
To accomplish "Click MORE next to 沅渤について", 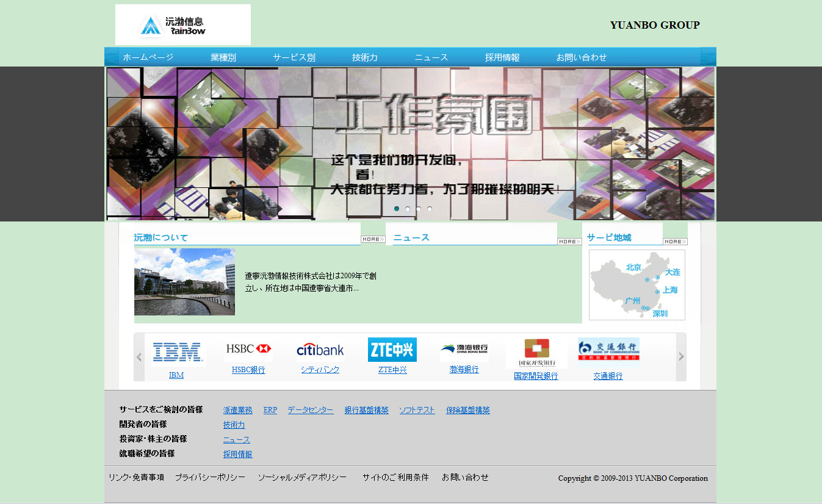I will pyautogui.click(x=373, y=240).
